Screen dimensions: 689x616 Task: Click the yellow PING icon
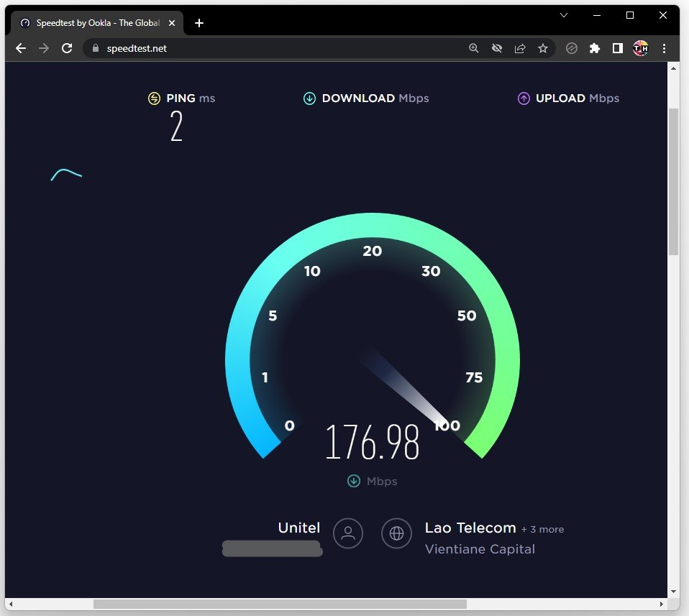pos(154,98)
